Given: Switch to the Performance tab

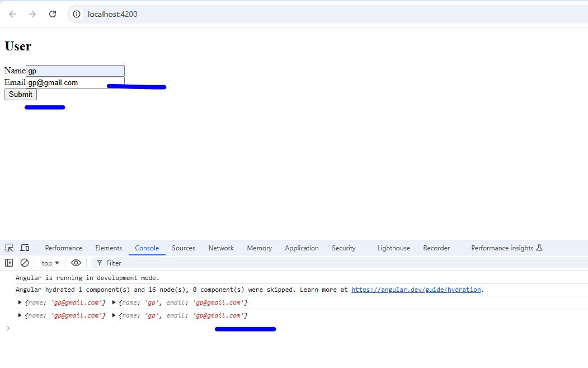Looking at the screenshot, I should [64, 248].
